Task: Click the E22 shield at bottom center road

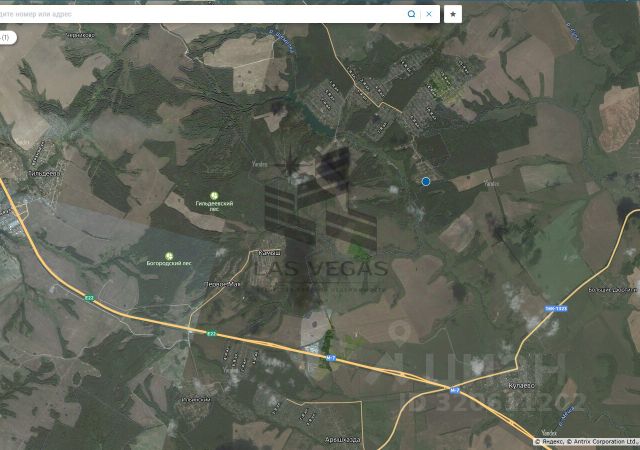Action: click(x=211, y=334)
